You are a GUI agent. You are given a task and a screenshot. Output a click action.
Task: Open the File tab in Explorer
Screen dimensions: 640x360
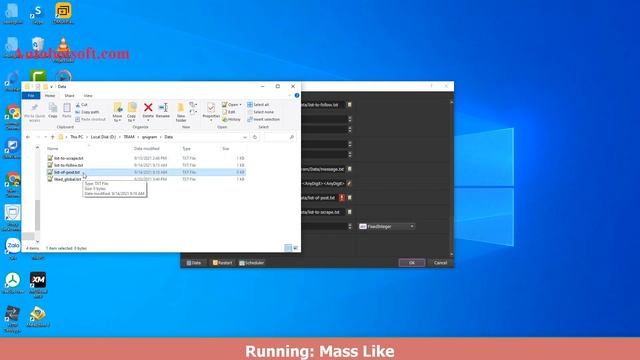[x=31, y=96]
